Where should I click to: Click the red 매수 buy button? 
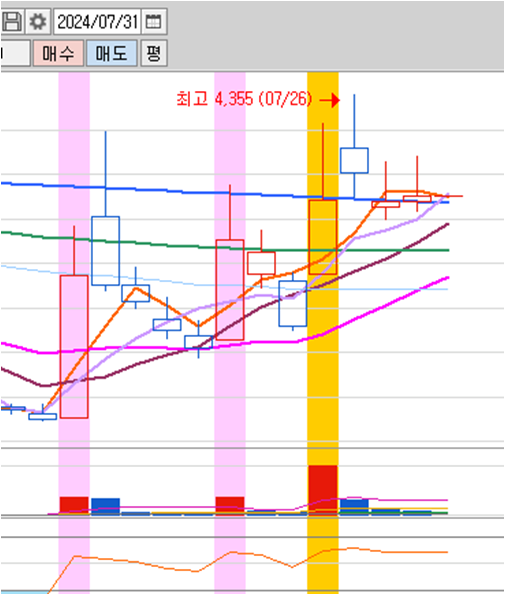click(58, 53)
